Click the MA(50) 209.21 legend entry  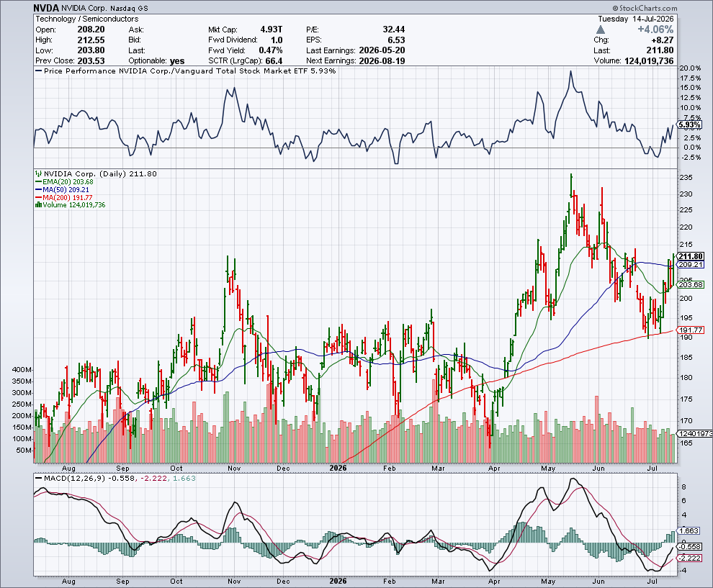[x=62, y=189]
